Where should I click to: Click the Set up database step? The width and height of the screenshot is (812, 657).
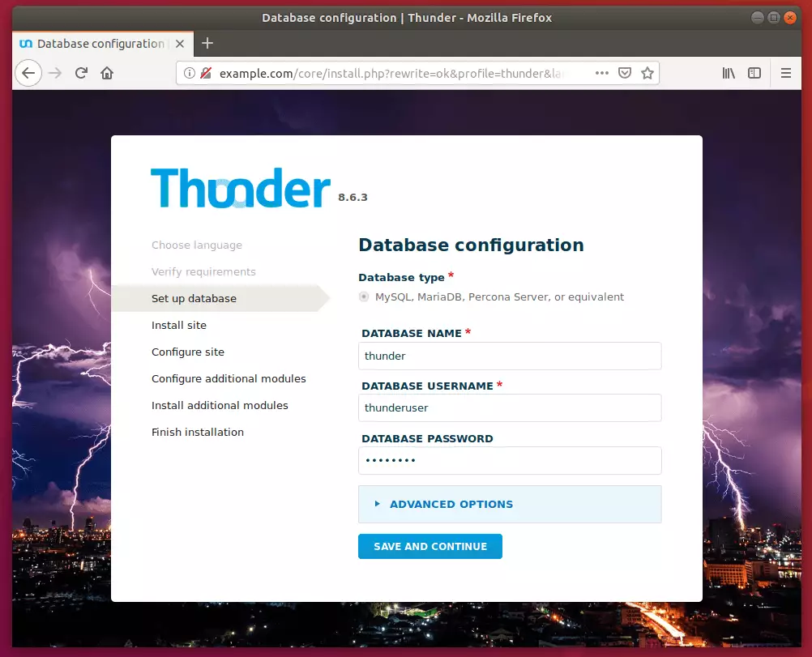(x=194, y=298)
